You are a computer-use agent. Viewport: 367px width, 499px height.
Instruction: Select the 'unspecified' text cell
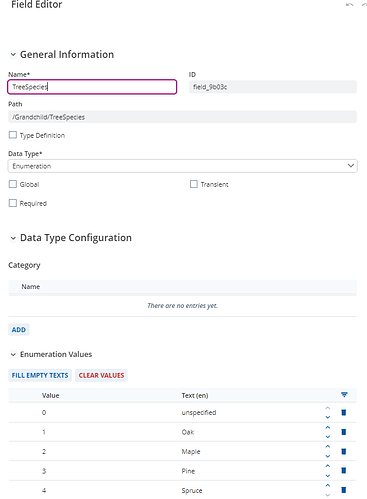click(x=199, y=413)
